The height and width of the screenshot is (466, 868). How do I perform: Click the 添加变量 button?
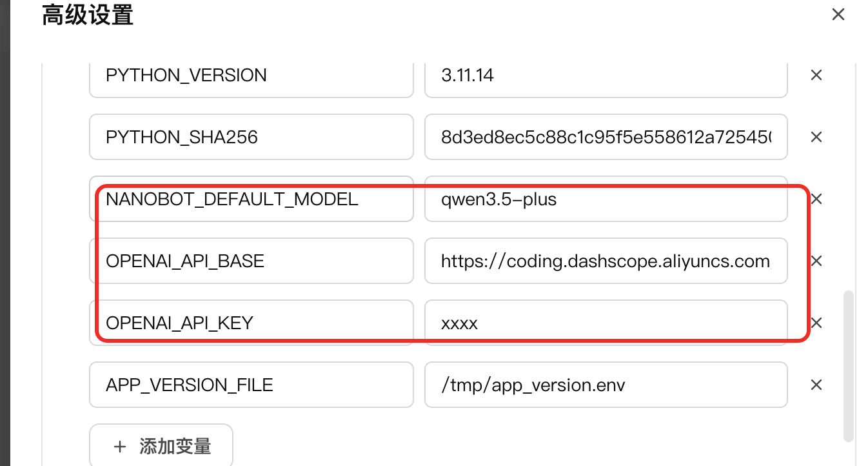(x=161, y=446)
